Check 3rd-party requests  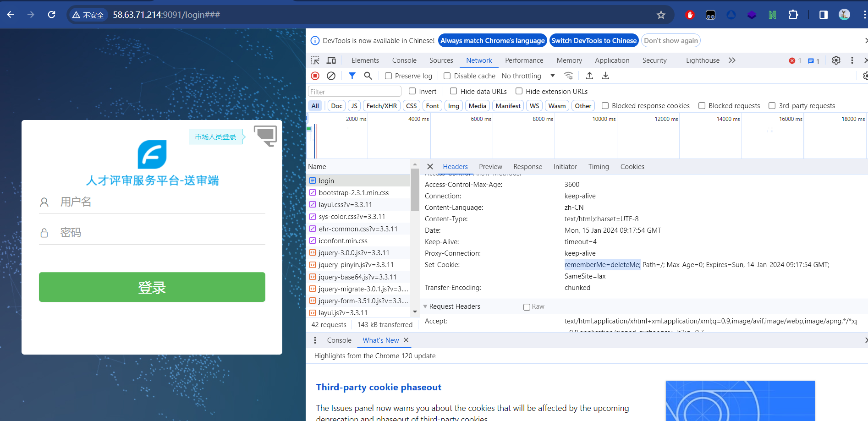click(x=772, y=106)
